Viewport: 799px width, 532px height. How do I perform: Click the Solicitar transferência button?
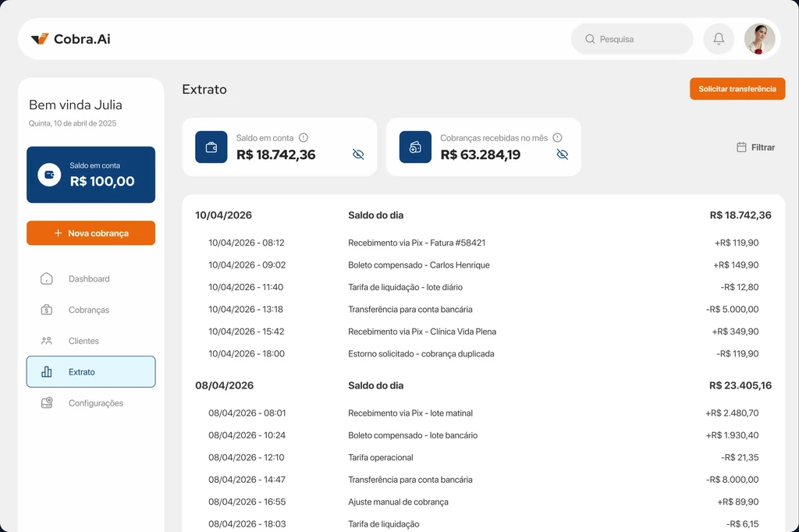[x=737, y=89]
